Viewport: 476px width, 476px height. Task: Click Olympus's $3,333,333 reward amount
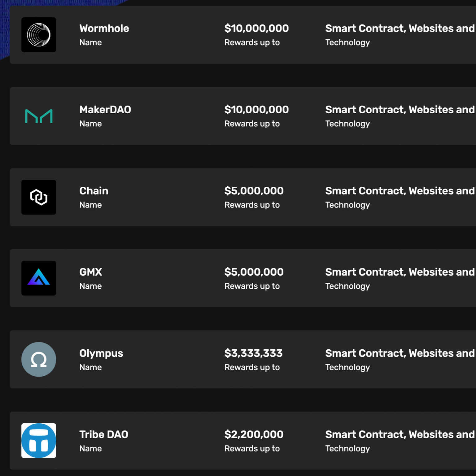(x=253, y=353)
